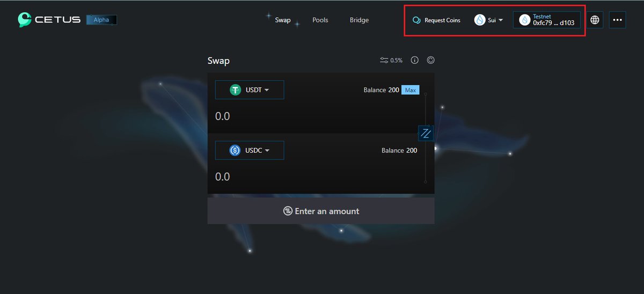Click the info icon beside slippage
Screen dimensions: 644x294
(415, 60)
